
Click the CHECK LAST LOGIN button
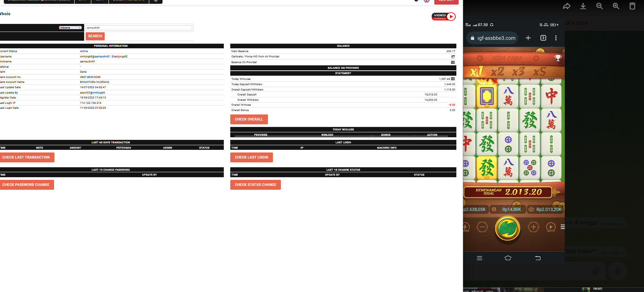(x=252, y=157)
